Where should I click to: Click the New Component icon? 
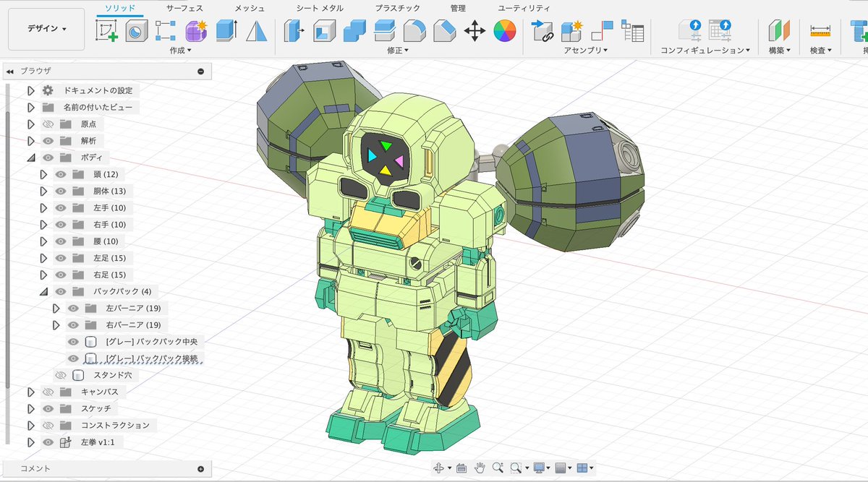click(572, 31)
